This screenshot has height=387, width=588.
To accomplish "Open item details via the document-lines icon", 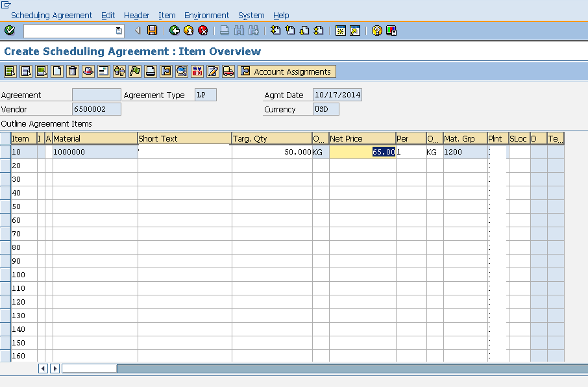I will click(103, 71).
